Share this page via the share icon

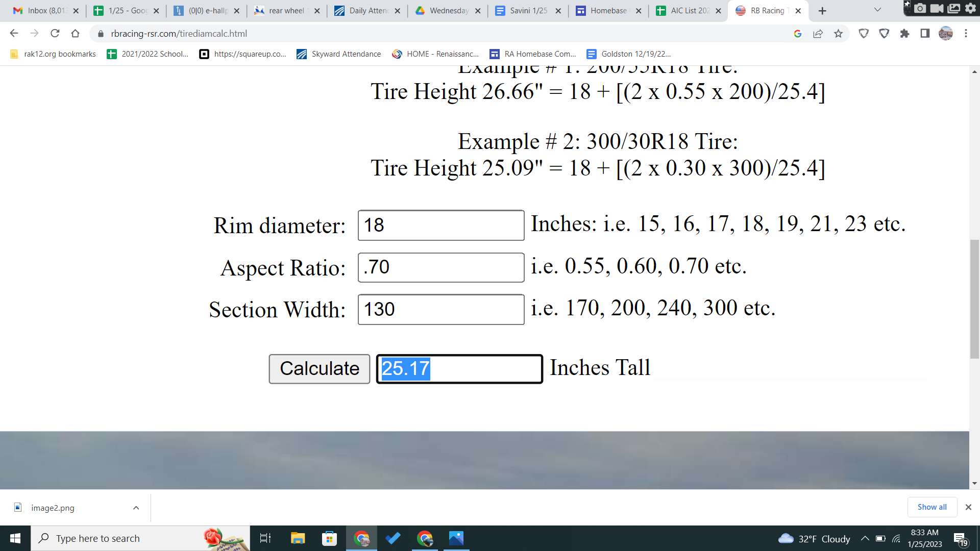coord(818,34)
